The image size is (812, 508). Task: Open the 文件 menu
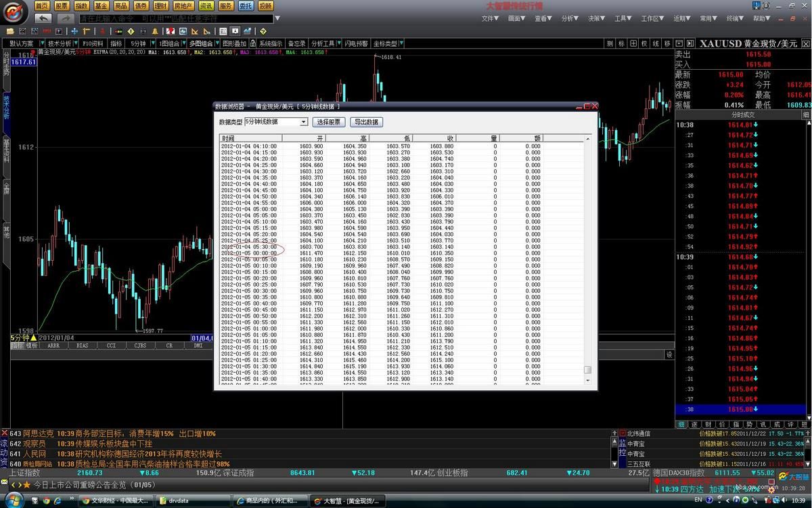(x=491, y=18)
